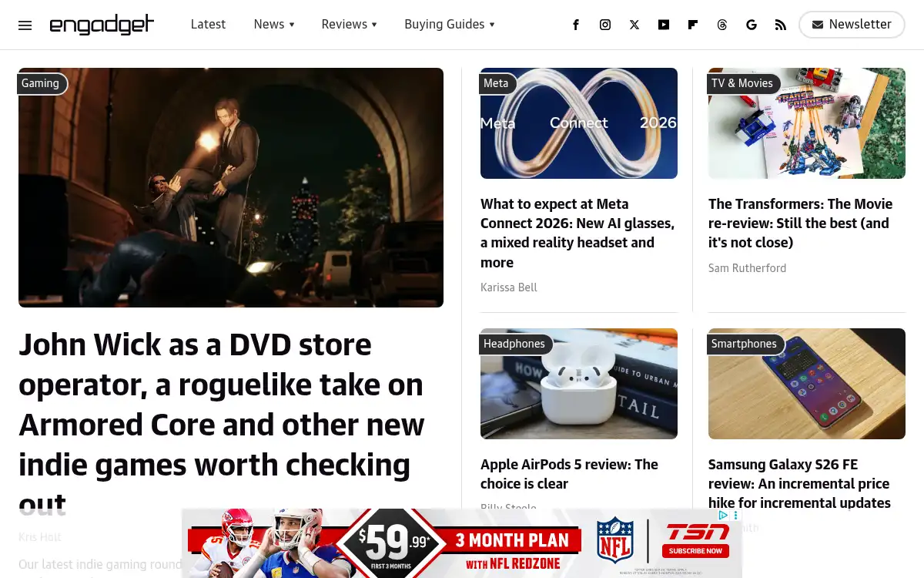Open Engadget's Instagram icon
The width and height of the screenshot is (924, 578).
tap(605, 25)
